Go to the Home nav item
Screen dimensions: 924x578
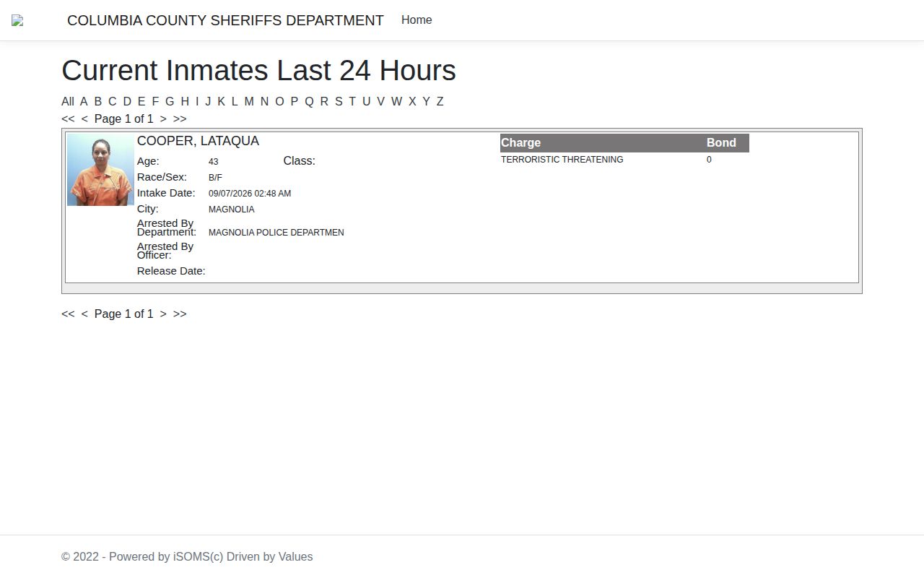point(417,20)
